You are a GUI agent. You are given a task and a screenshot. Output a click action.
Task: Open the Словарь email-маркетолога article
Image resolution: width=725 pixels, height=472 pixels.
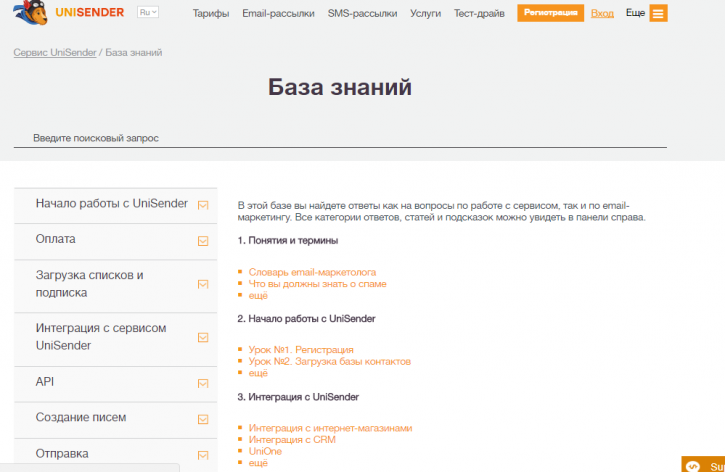(312, 272)
